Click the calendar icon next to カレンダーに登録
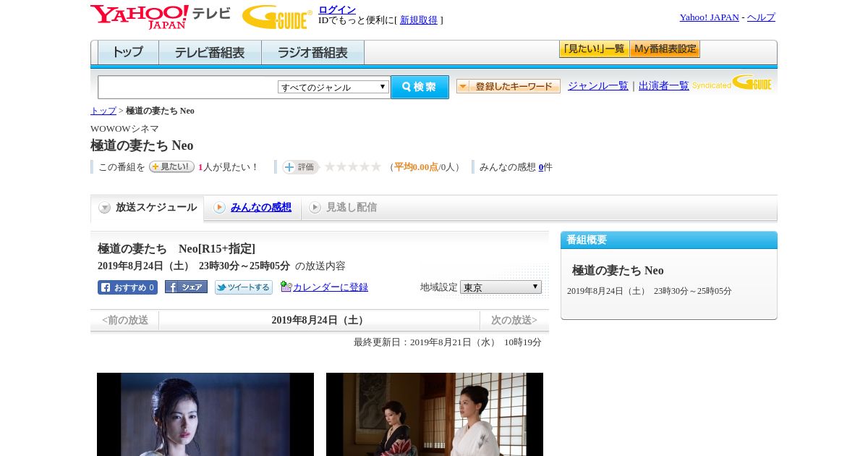 [286, 287]
